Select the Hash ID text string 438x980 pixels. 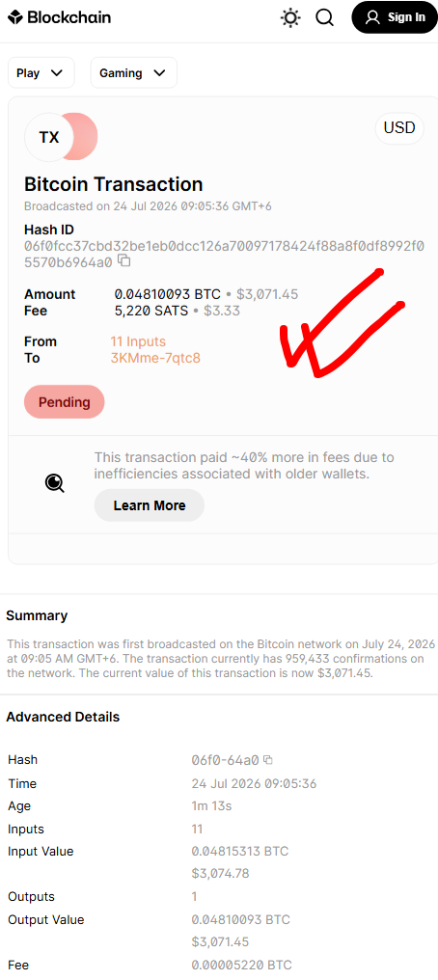tap(225, 255)
